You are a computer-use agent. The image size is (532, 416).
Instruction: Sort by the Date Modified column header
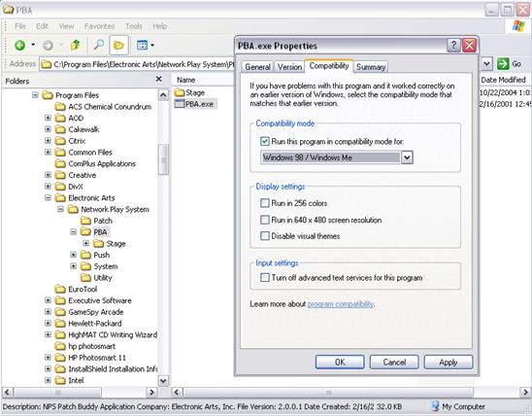click(x=504, y=80)
